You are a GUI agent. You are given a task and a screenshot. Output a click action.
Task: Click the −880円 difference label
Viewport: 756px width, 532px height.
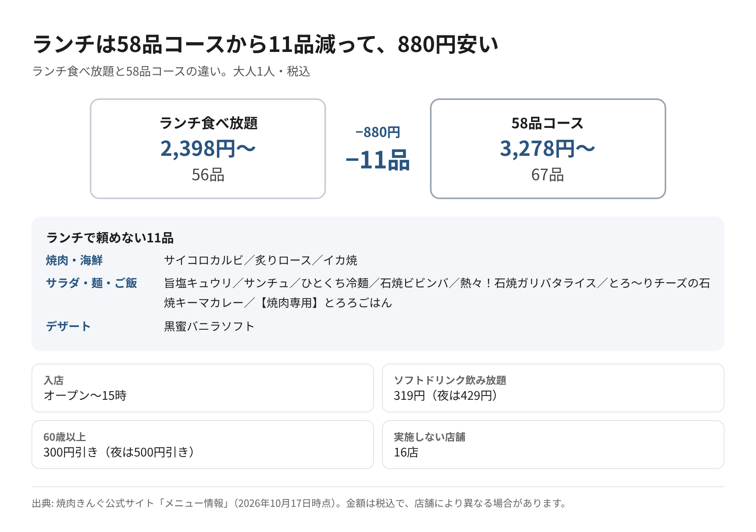378,132
